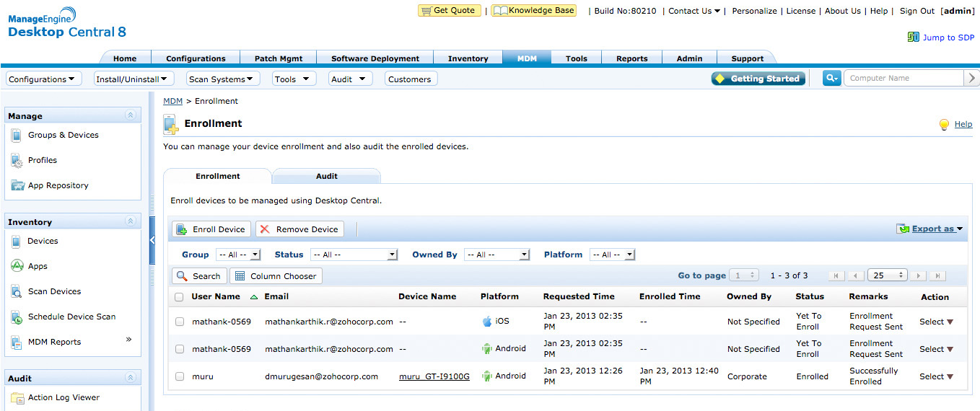Click the Enroll Device button
Screen dimensions: 980x411
pyautogui.click(x=211, y=229)
